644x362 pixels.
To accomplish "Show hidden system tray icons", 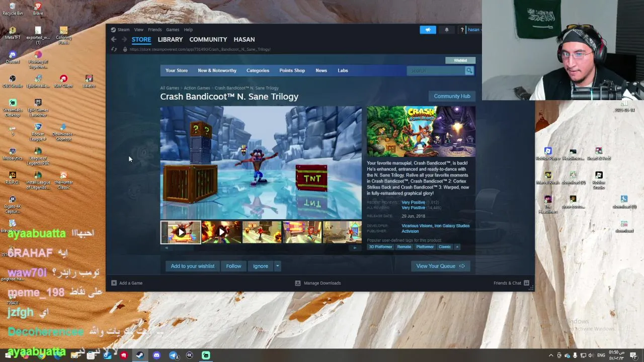I will 551,355.
